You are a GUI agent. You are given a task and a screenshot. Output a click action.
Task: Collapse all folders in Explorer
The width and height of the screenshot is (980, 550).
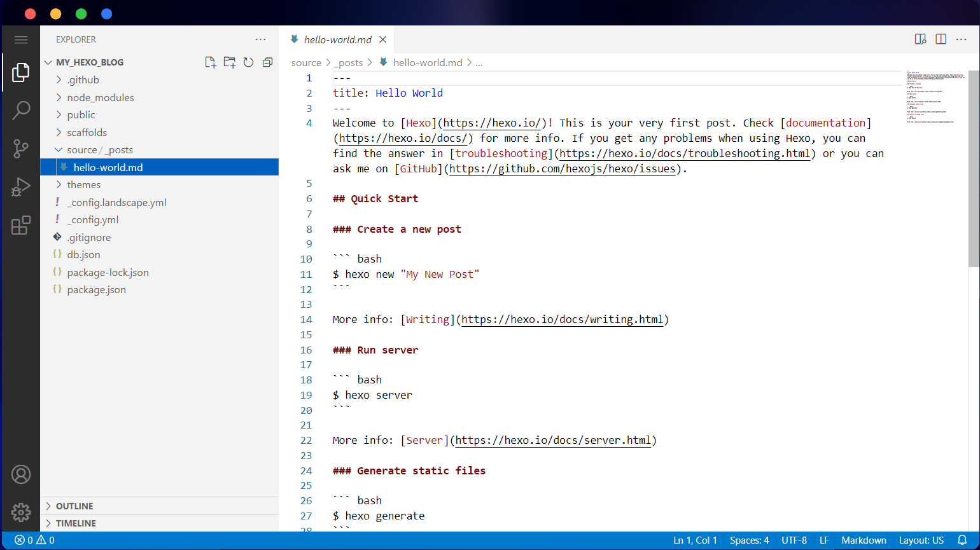267,62
